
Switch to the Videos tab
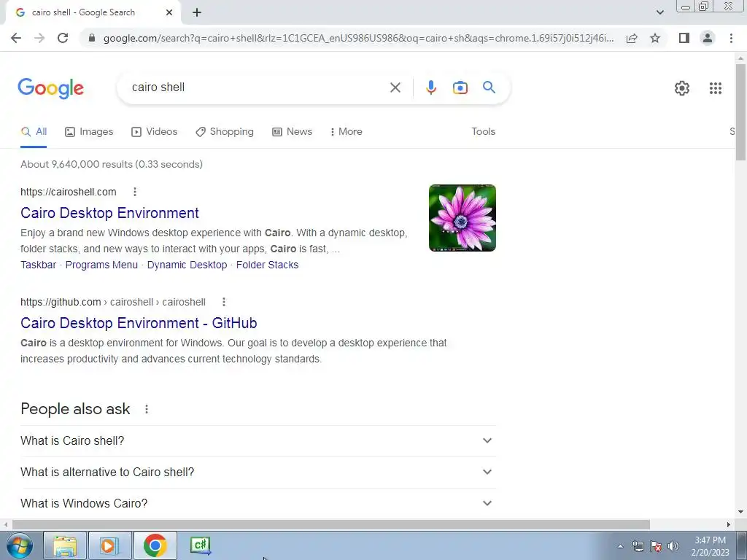point(154,132)
